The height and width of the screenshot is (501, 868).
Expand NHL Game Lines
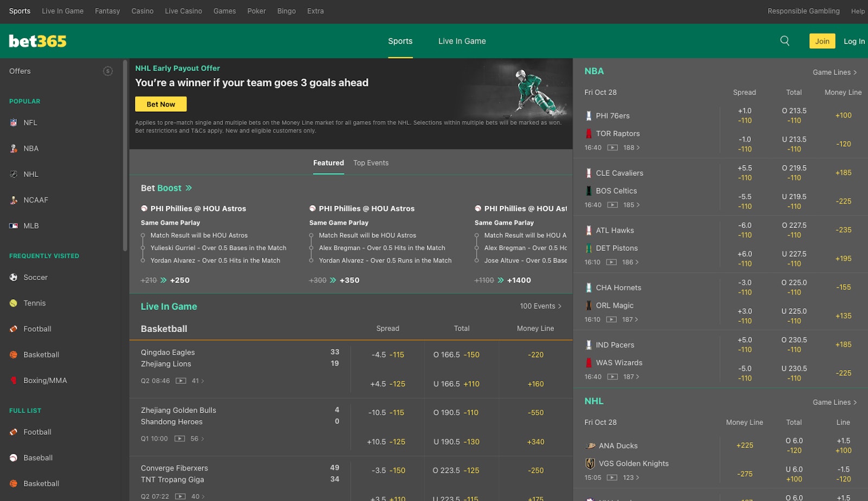(x=834, y=402)
